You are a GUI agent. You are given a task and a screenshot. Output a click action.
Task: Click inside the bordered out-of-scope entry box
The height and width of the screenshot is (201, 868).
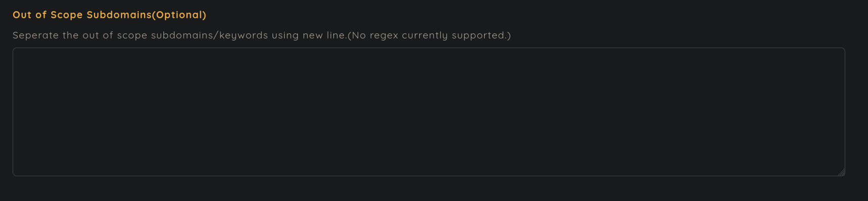pos(428,112)
